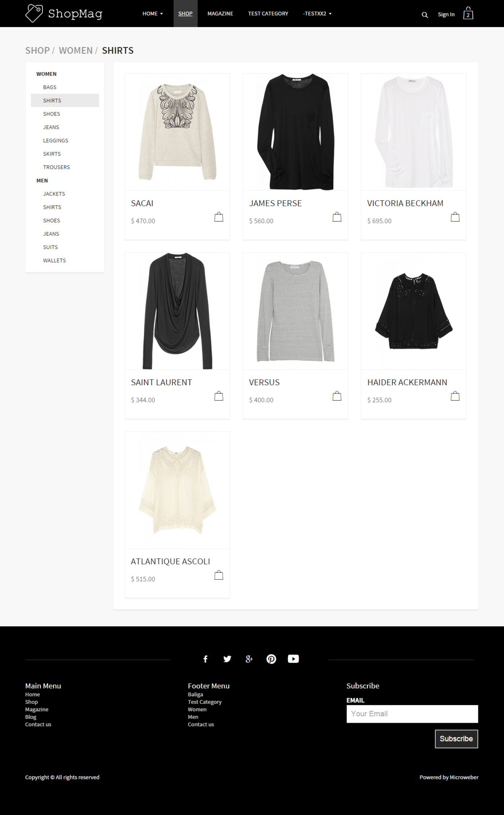Select BAGS under WOMEN category
The width and height of the screenshot is (504, 815).
point(50,87)
